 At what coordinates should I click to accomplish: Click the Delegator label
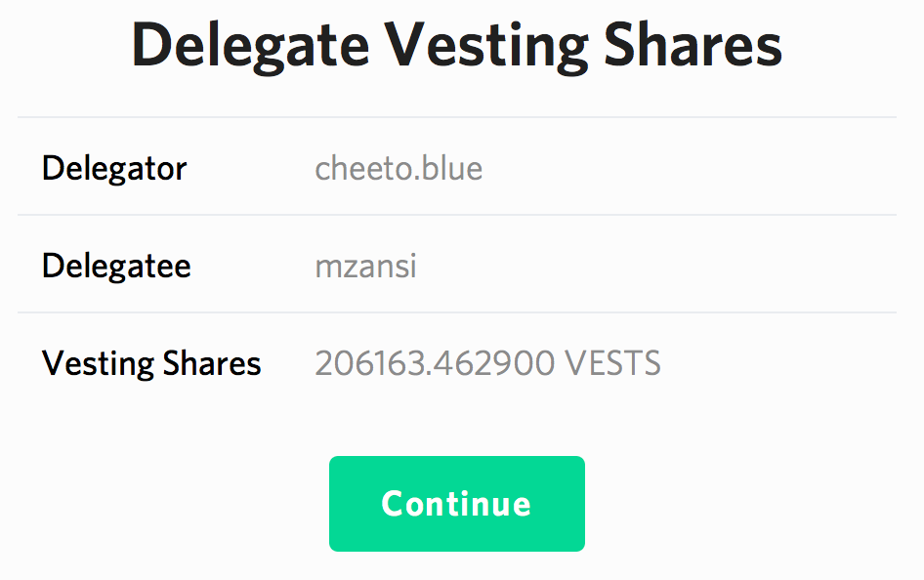(114, 168)
